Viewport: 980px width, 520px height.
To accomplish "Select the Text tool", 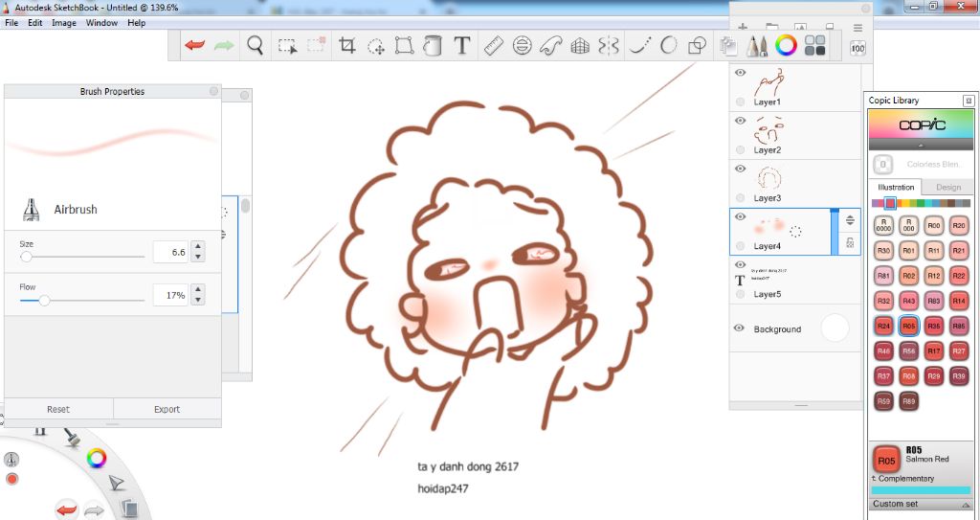I will (462, 46).
